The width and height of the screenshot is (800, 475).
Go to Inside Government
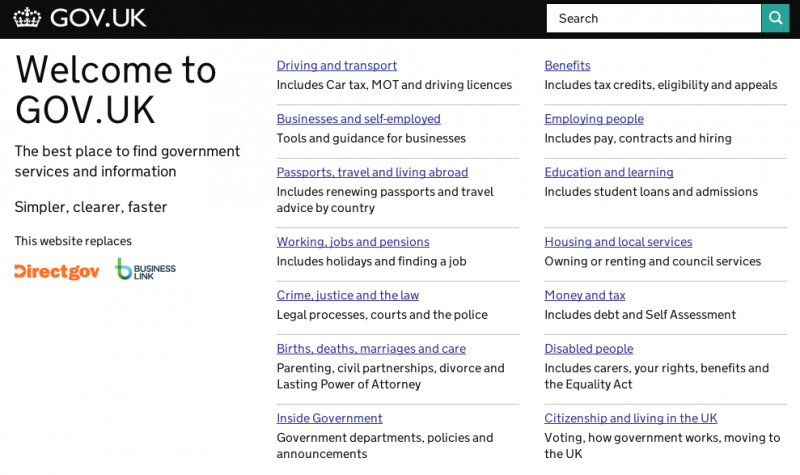click(x=330, y=418)
